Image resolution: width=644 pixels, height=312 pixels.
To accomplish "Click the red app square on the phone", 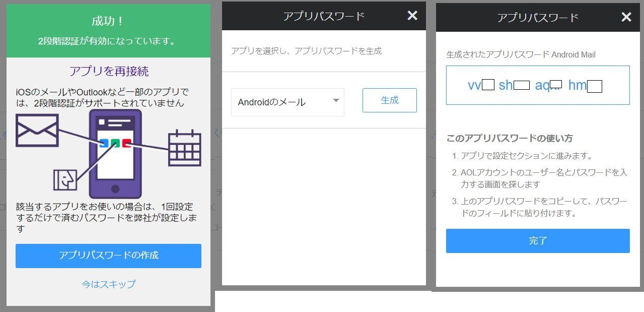I will [x=126, y=143].
